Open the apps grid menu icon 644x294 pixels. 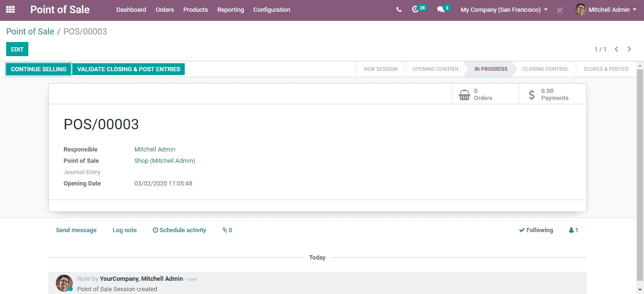[10, 9]
